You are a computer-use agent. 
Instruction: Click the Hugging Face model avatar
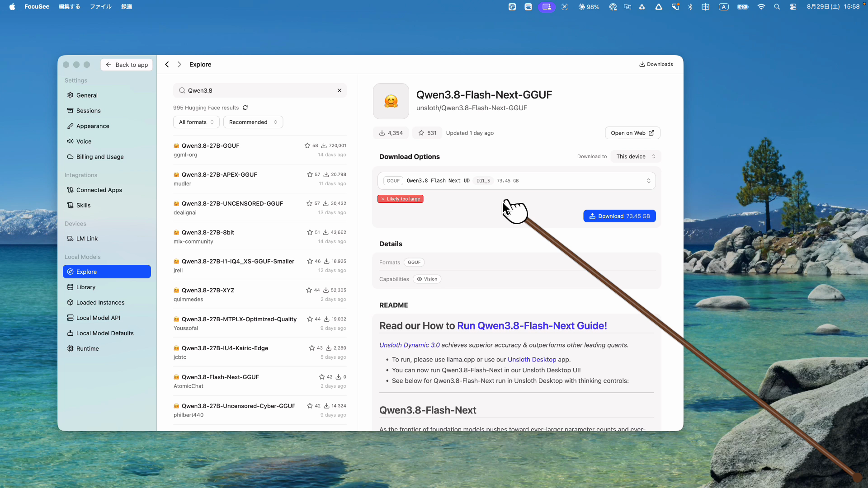(391, 101)
